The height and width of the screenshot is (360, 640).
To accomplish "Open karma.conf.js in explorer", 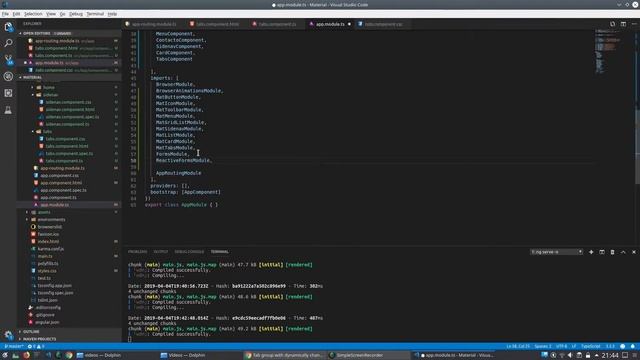I will 51,249.
